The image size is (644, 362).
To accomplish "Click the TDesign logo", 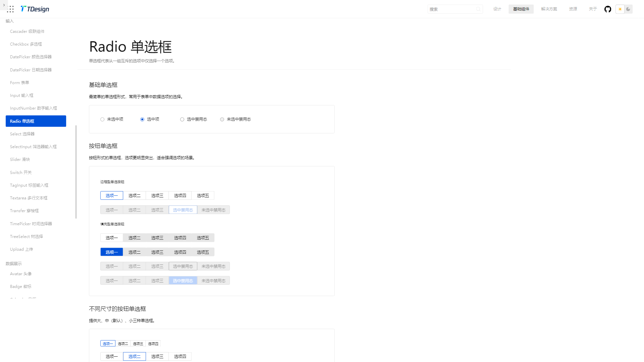I will [35, 9].
